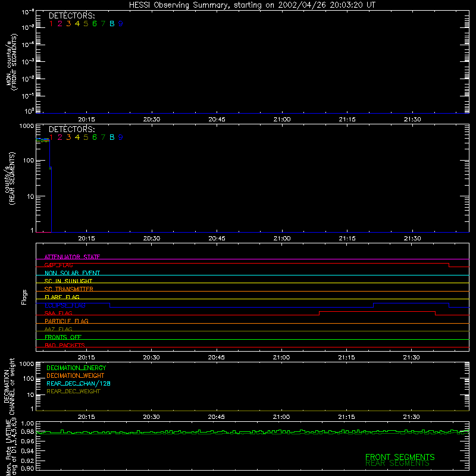Select detector 2 in rear segments legend
Viewport: 476px width, 476px height.
pos(60,137)
